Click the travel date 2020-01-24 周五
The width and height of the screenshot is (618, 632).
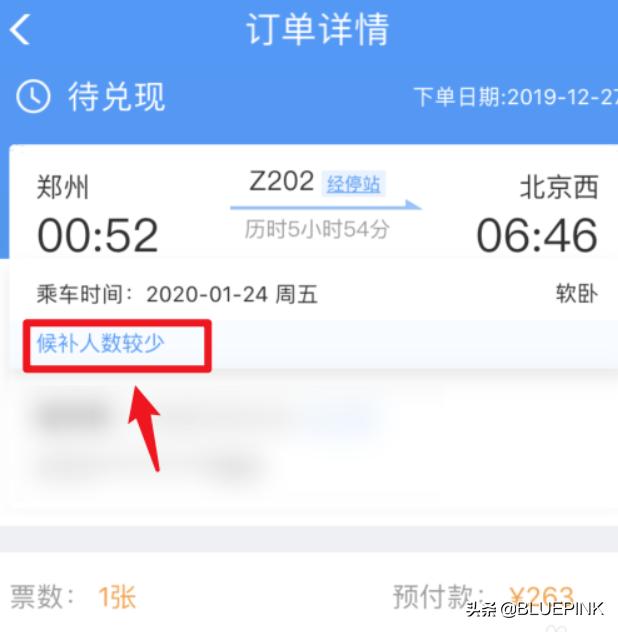pos(232,294)
